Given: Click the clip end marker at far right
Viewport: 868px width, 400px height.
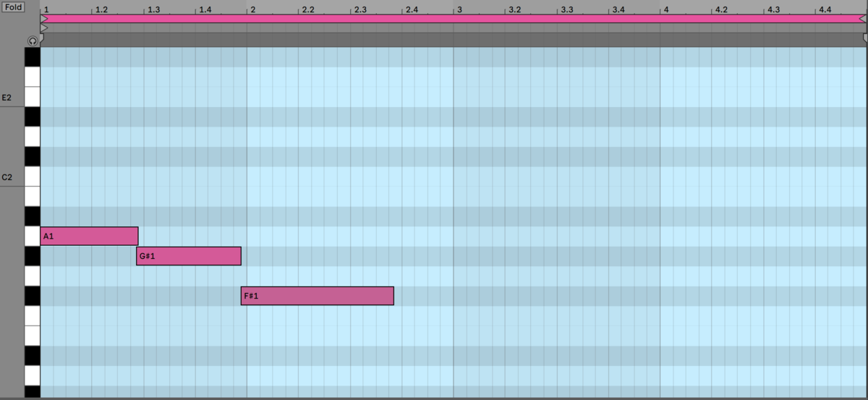Looking at the screenshot, I should (x=864, y=38).
